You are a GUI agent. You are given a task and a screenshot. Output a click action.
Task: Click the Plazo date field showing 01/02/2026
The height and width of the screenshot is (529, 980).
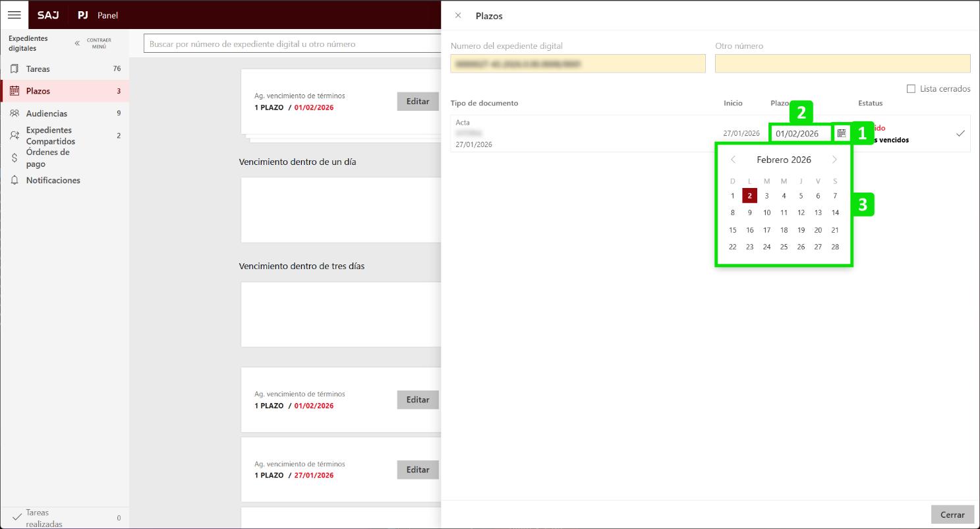(x=799, y=133)
